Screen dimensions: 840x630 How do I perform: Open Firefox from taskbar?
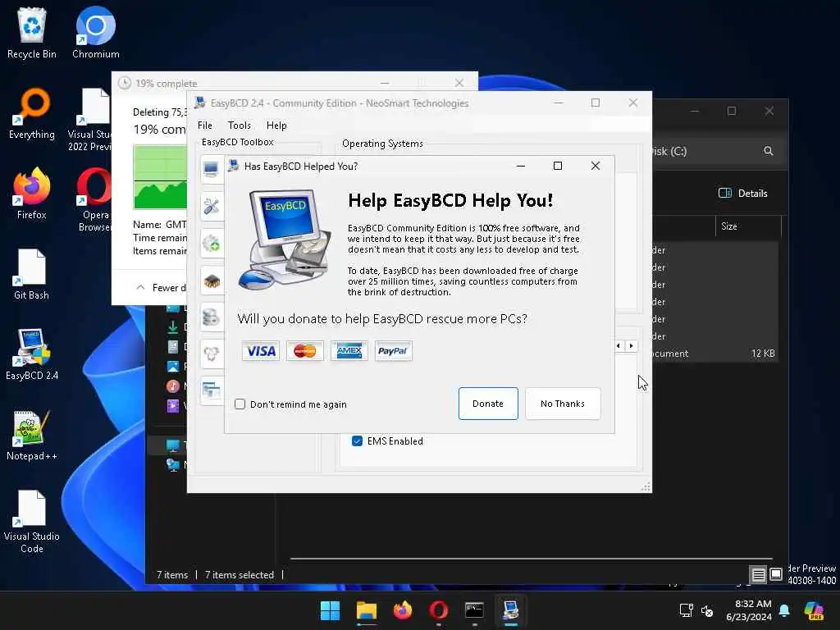pos(402,610)
